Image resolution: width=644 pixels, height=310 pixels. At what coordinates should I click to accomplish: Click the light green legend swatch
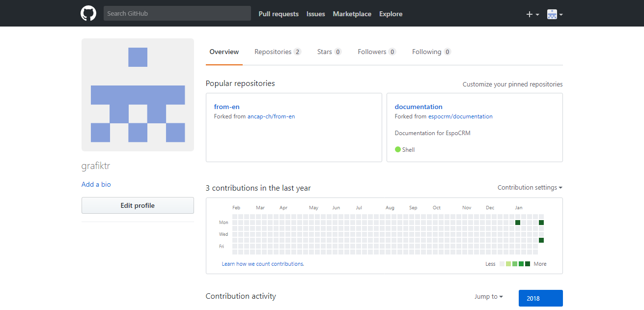pyautogui.click(x=508, y=264)
